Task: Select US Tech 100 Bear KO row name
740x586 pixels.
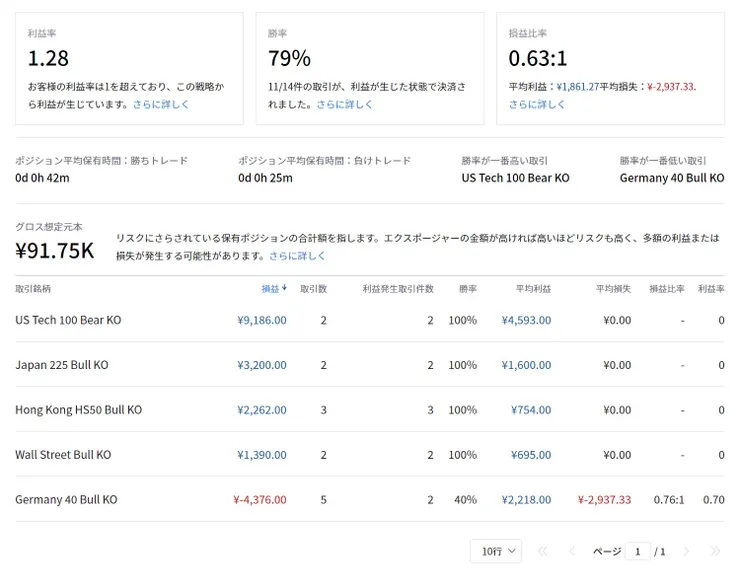Action: coord(68,320)
